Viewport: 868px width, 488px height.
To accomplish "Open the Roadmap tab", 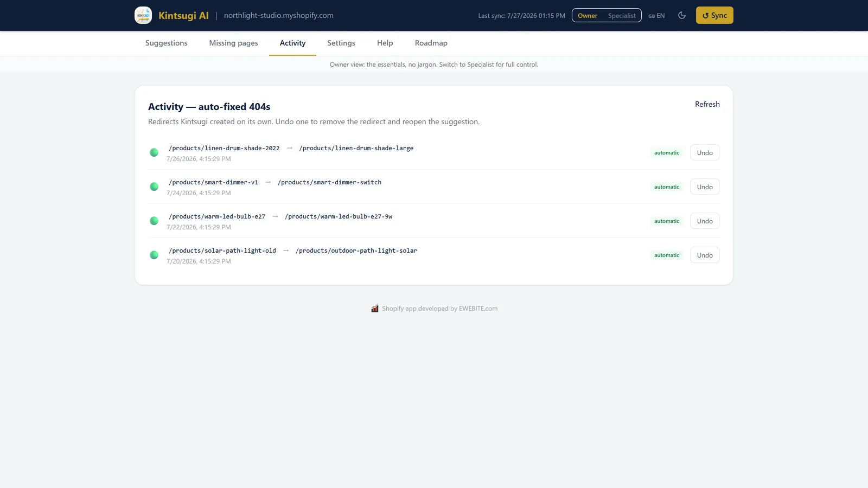I will coord(431,43).
